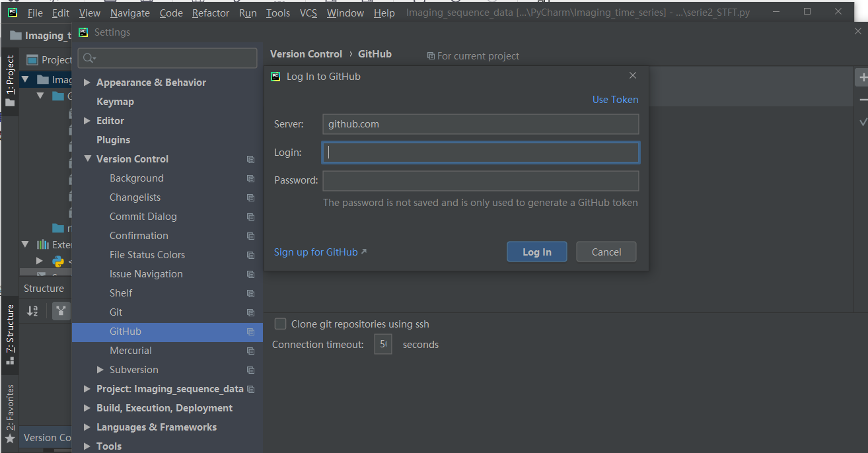Click per-project icon beside Mercurial row
This screenshot has width=868, height=453.
(250, 351)
